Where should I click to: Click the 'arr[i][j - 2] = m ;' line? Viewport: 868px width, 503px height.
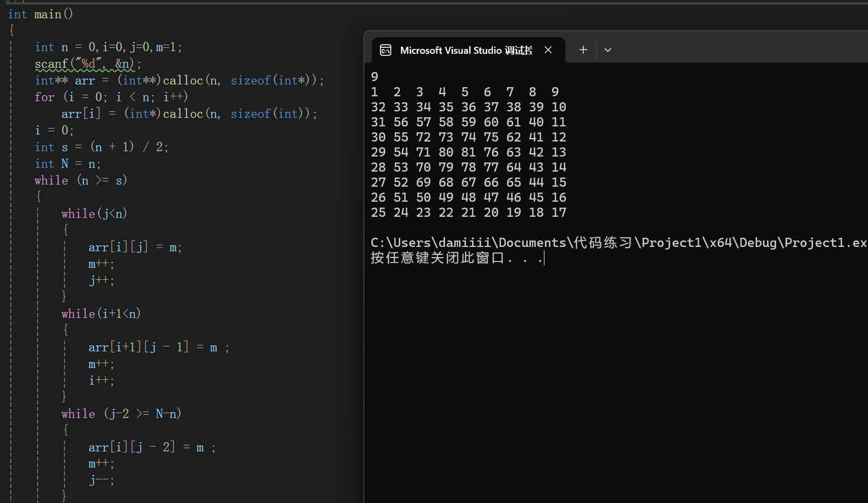pyautogui.click(x=152, y=448)
